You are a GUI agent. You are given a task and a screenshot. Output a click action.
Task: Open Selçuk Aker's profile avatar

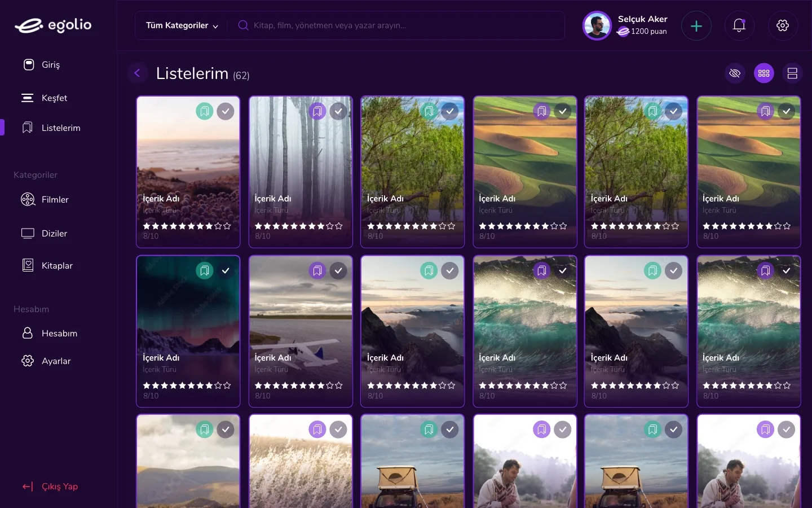click(x=597, y=25)
